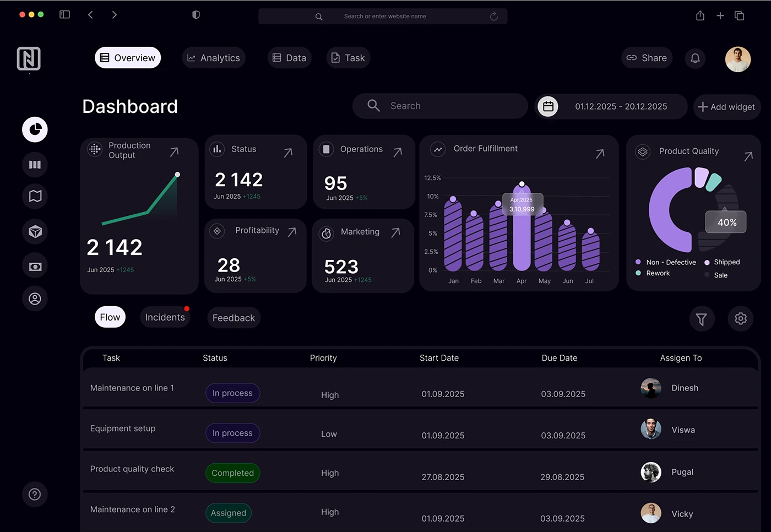Click the map icon in the left sidebar
The image size is (771, 532).
point(35,196)
